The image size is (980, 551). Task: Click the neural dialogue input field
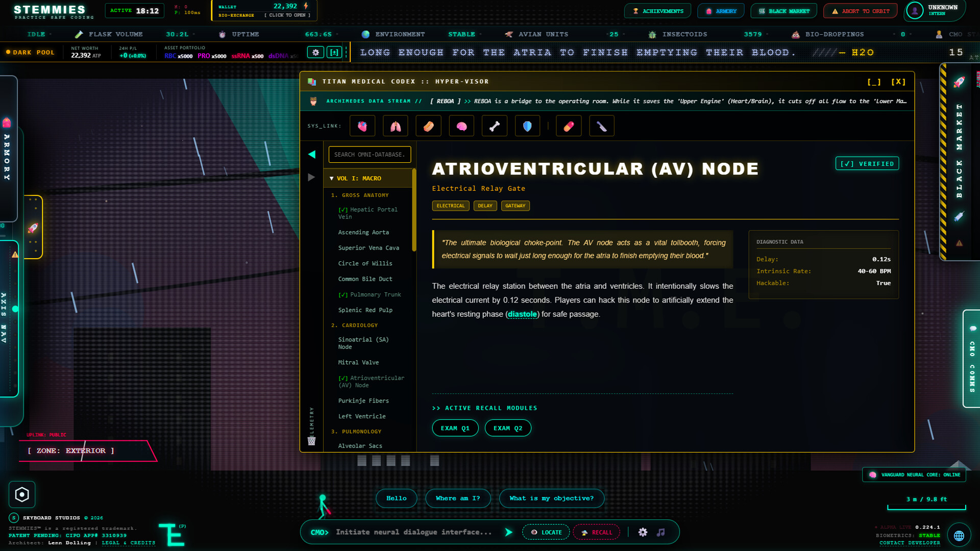[413, 532]
